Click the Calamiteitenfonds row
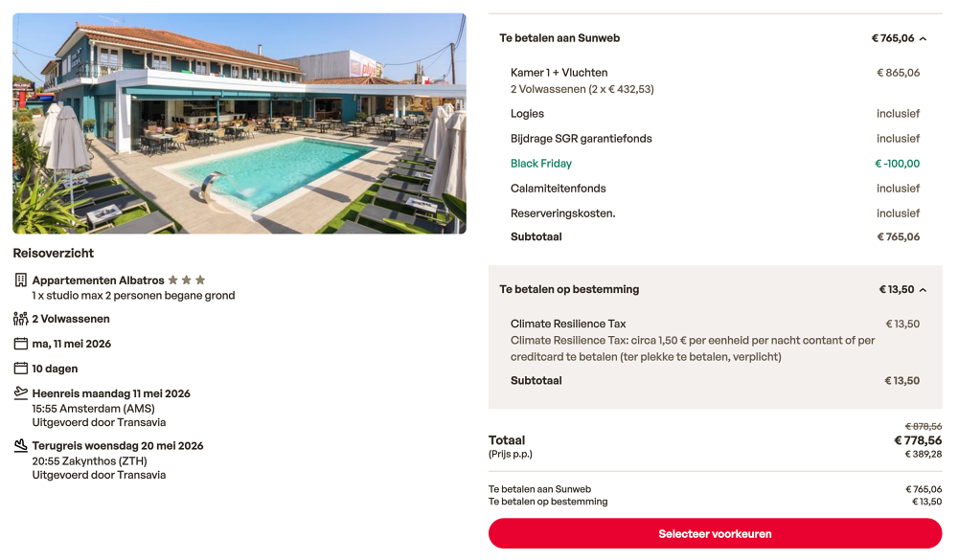 559,189
